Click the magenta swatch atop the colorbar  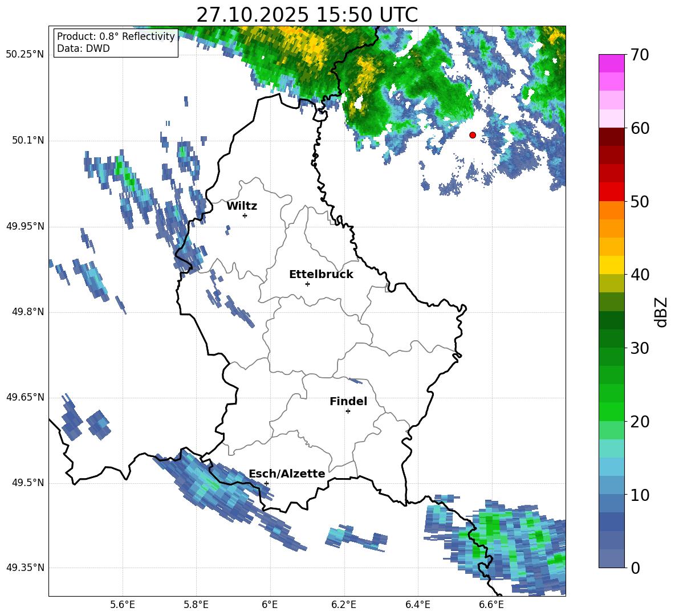click(x=611, y=63)
